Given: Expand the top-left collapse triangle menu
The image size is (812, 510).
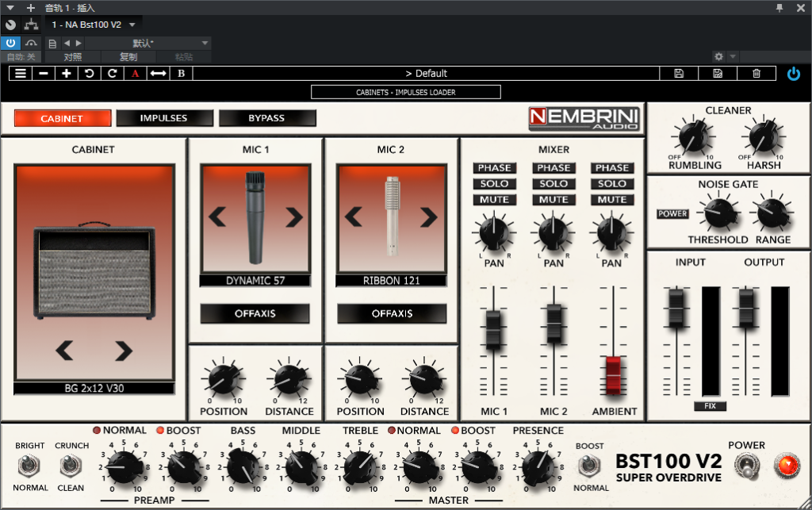Looking at the screenshot, I should click(x=10, y=8).
